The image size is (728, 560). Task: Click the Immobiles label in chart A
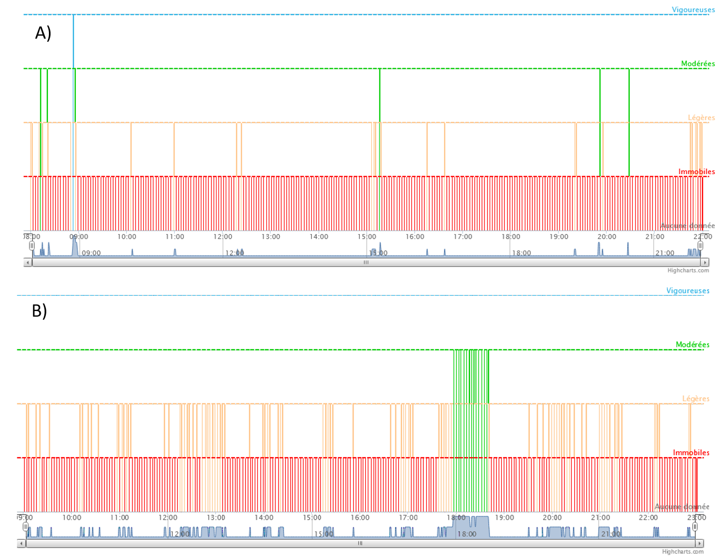(x=696, y=172)
